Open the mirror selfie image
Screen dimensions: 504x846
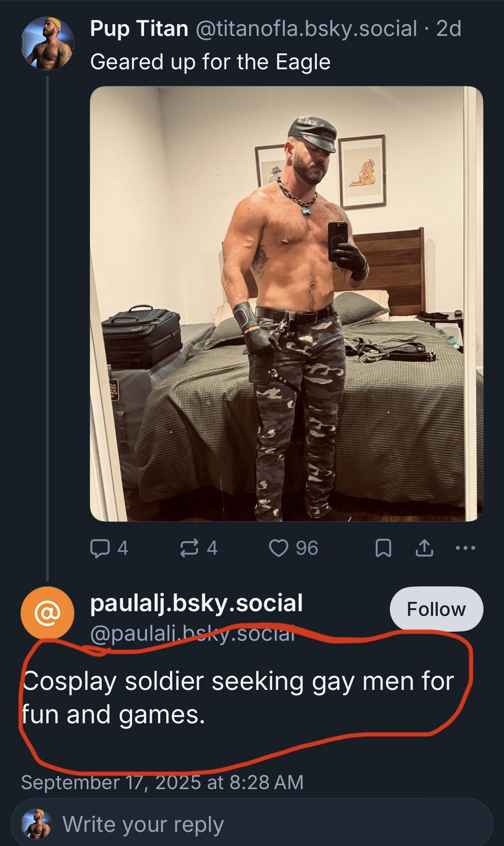click(x=286, y=304)
